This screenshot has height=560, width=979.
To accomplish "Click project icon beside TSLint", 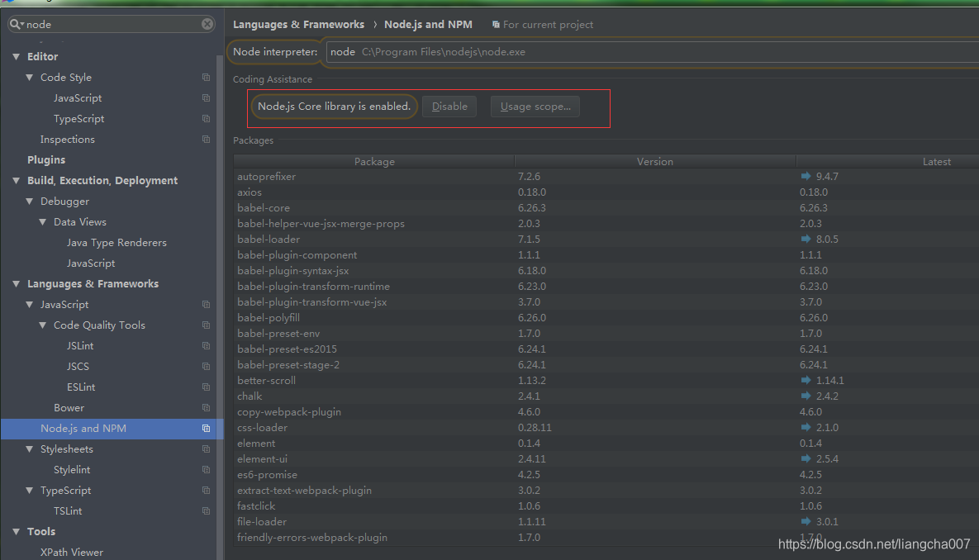I will point(206,510).
